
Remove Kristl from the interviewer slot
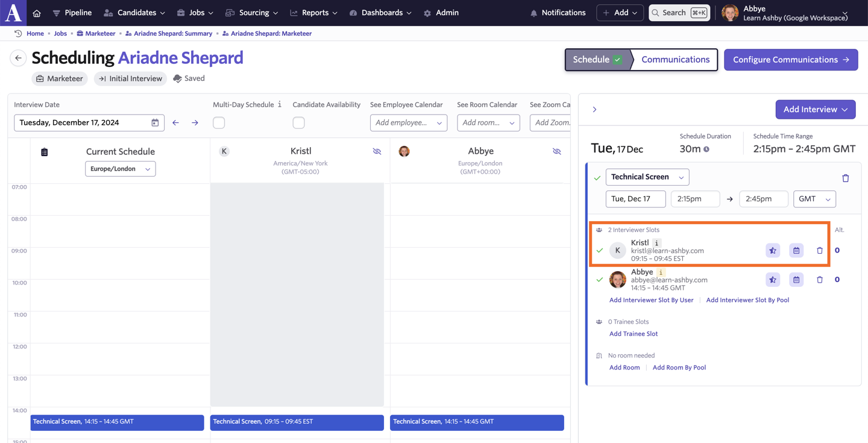(x=819, y=251)
